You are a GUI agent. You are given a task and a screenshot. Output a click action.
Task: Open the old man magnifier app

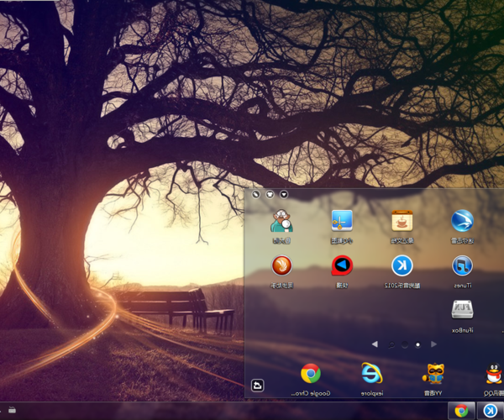point(281,222)
